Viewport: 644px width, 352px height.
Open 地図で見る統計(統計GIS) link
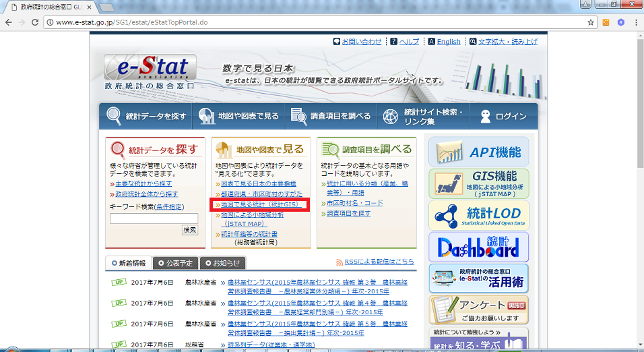point(259,204)
